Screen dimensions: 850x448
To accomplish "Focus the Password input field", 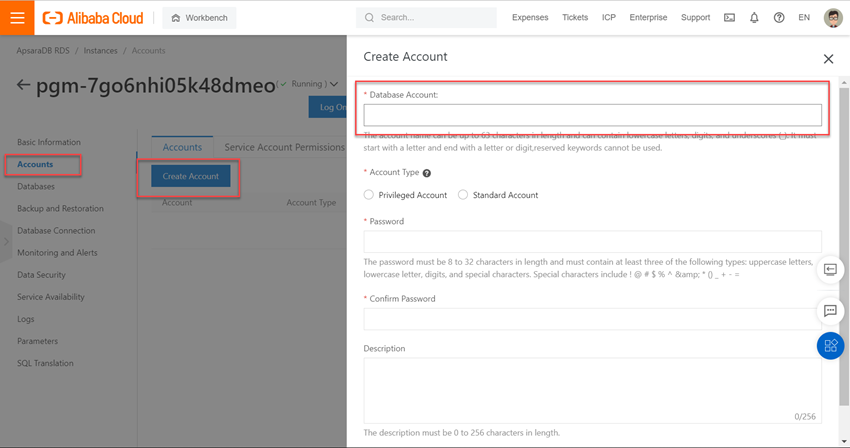I will pos(592,241).
